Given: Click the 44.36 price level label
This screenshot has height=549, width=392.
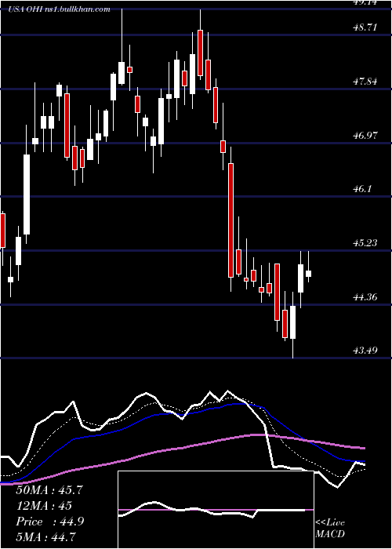Looking at the screenshot, I should pyautogui.click(x=365, y=297).
